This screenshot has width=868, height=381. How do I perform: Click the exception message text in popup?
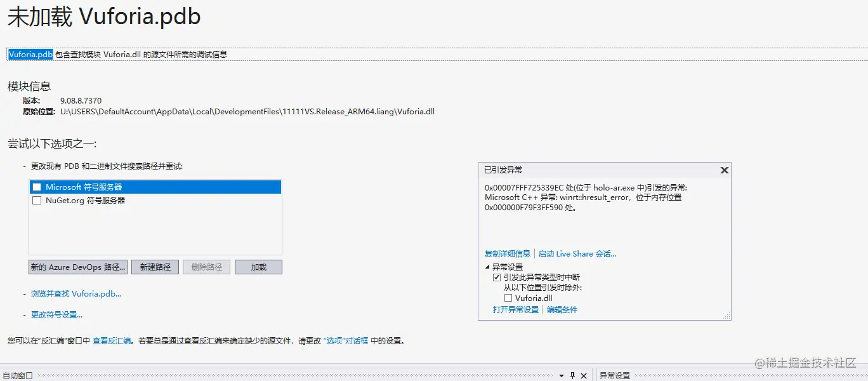point(586,197)
